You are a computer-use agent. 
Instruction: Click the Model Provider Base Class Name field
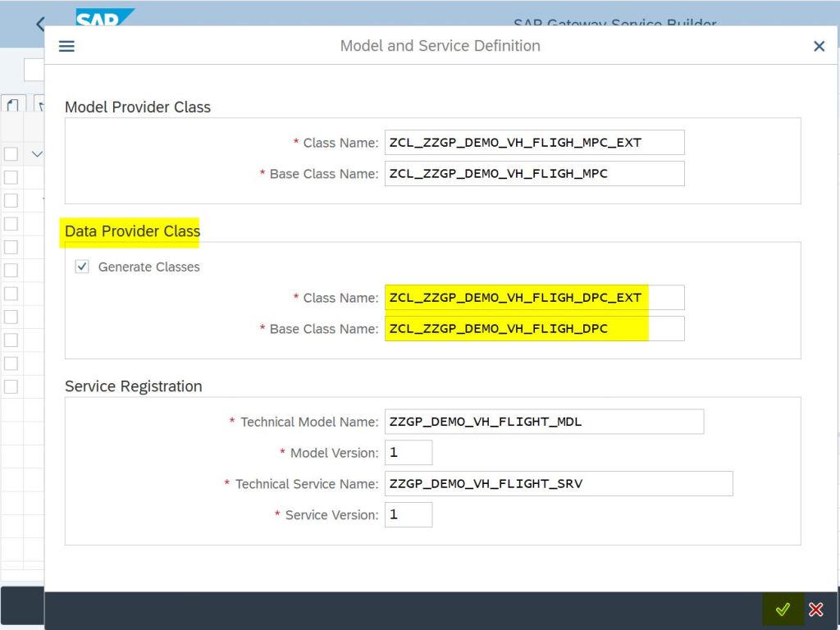(x=534, y=174)
